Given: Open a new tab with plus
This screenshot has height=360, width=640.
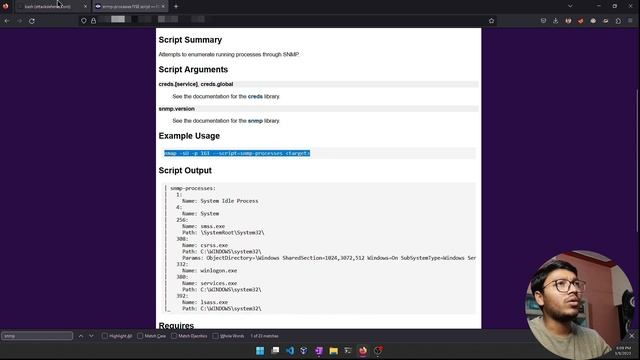Looking at the screenshot, I should (x=176, y=7).
